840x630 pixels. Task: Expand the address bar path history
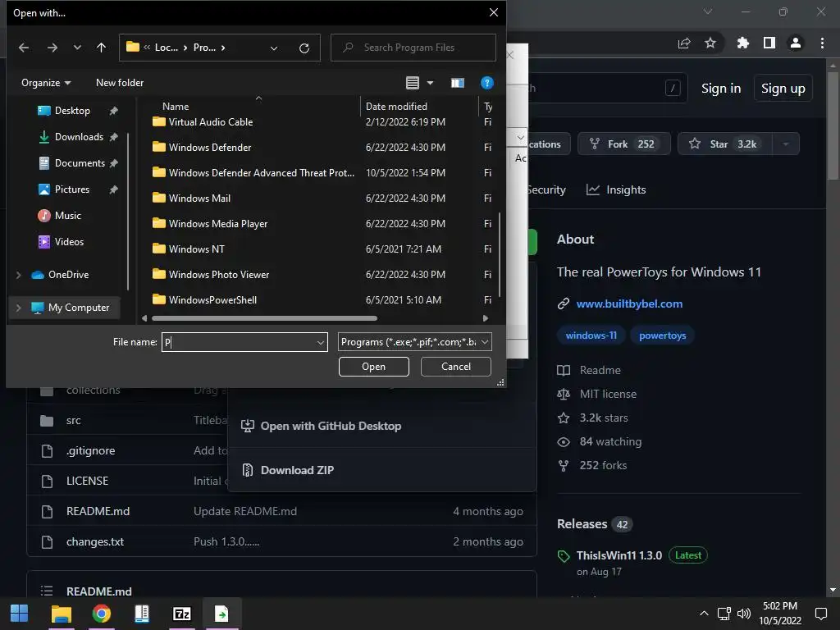[x=274, y=48]
